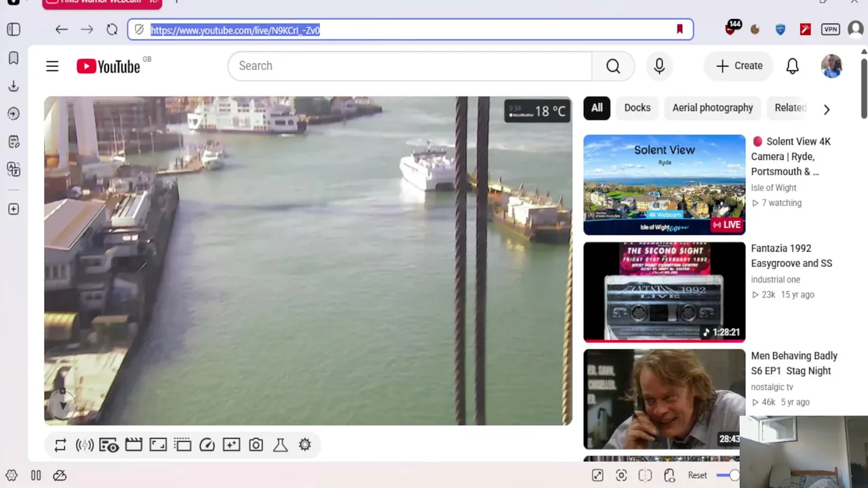The height and width of the screenshot is (488, 868).
Task: Open the Men Behaving Badly Stag Night title
Action: (794, 363)
